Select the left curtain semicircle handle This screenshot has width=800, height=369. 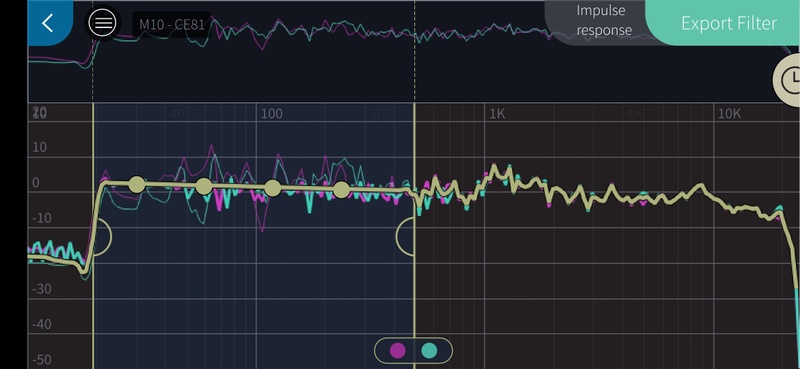click(x=103, y=236)
